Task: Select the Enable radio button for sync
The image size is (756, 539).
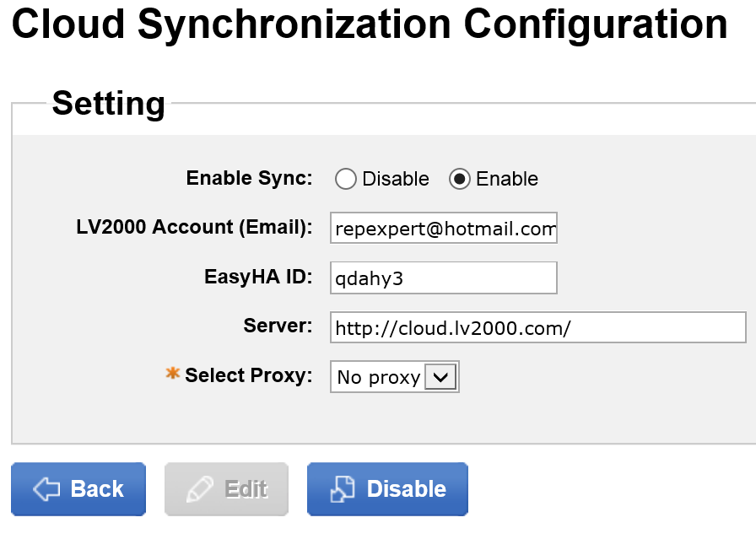Action: pyautogui.click(x=460, y=179)
